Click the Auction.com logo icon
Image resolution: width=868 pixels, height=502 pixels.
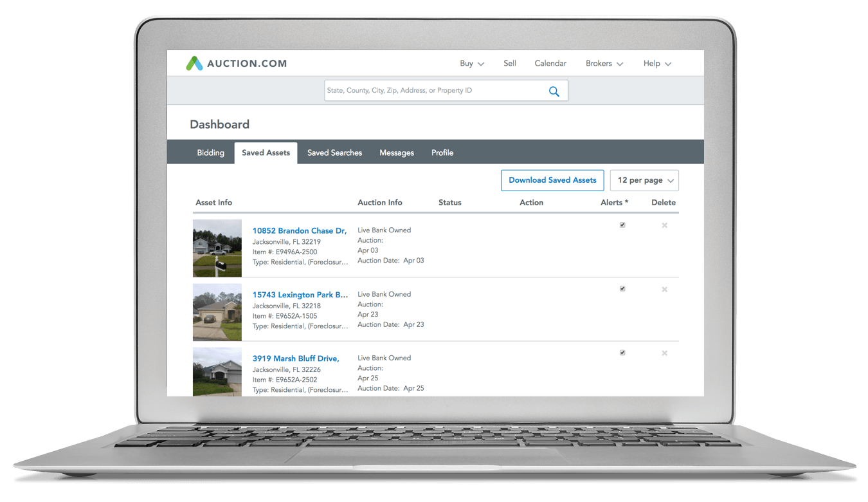[194, 64]
